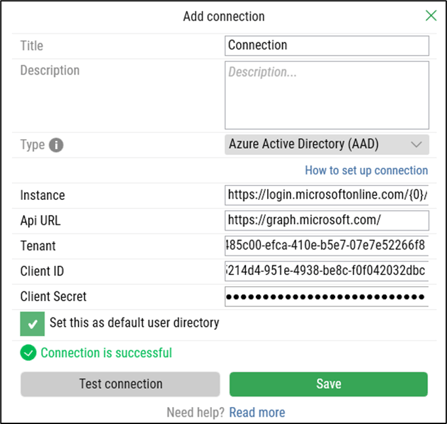Viewport: 447px width, 424px height.
Task: Click the Api URL label
Action: (x=40, y=221)
